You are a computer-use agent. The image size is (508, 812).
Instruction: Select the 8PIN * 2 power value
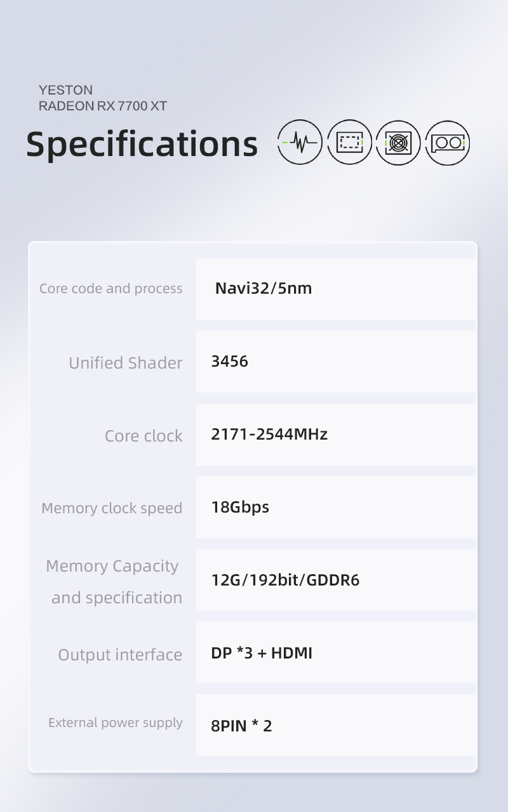pyautogui.click(x=241, y=726)
